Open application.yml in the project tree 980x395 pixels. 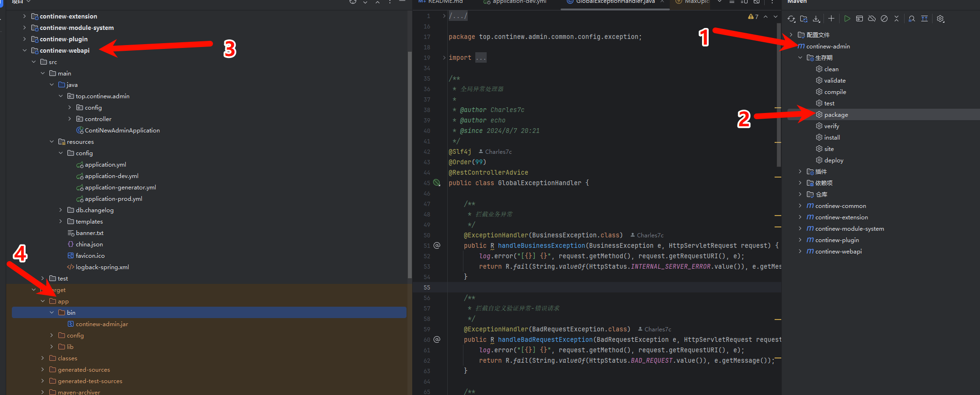(x=105, y=165)
